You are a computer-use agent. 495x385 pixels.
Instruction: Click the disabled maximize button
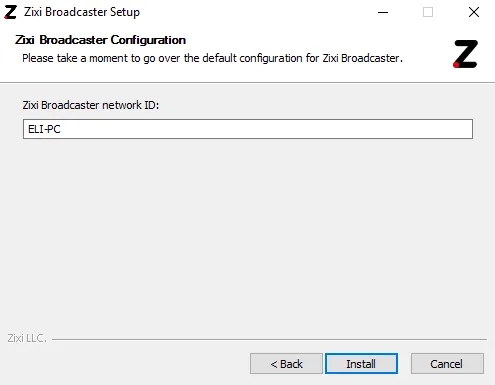(428, 12)
